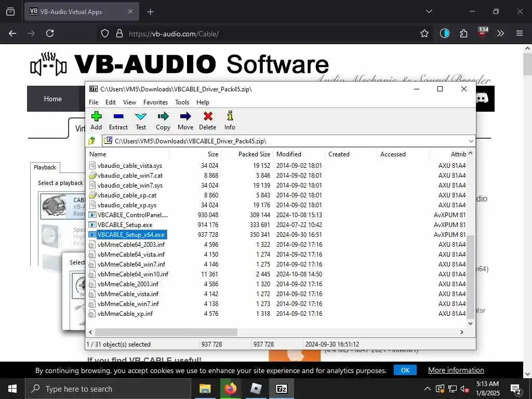Open the Help menu in 7-Zip
The width and height of the screenshot is (532, 399).
click(x=203, y=102)
